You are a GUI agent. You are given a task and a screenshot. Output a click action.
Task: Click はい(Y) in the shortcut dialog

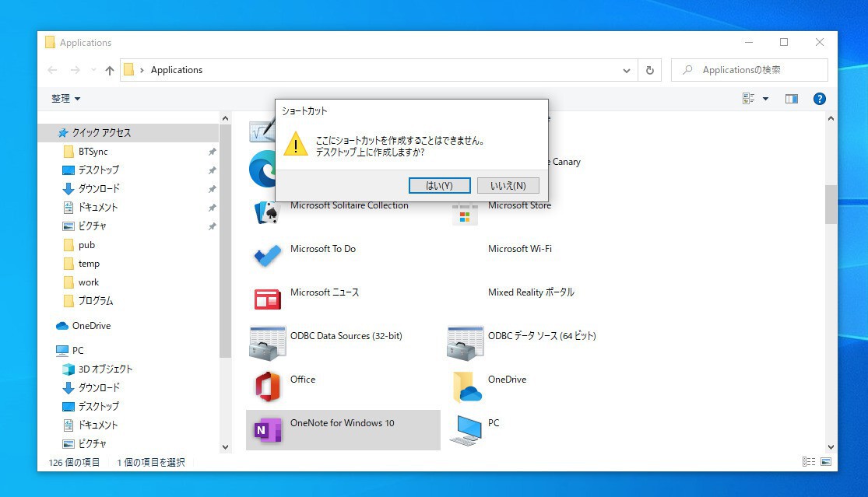[440, 186]
